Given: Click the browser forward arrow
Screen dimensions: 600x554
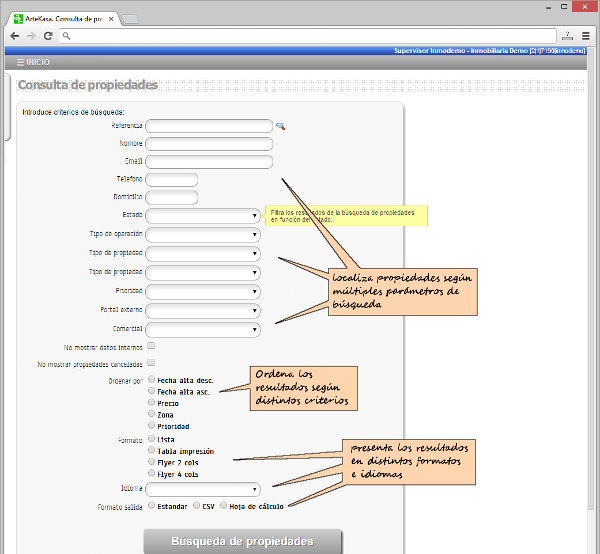Looking at the screenshot, I should click(x=31, y=36).
